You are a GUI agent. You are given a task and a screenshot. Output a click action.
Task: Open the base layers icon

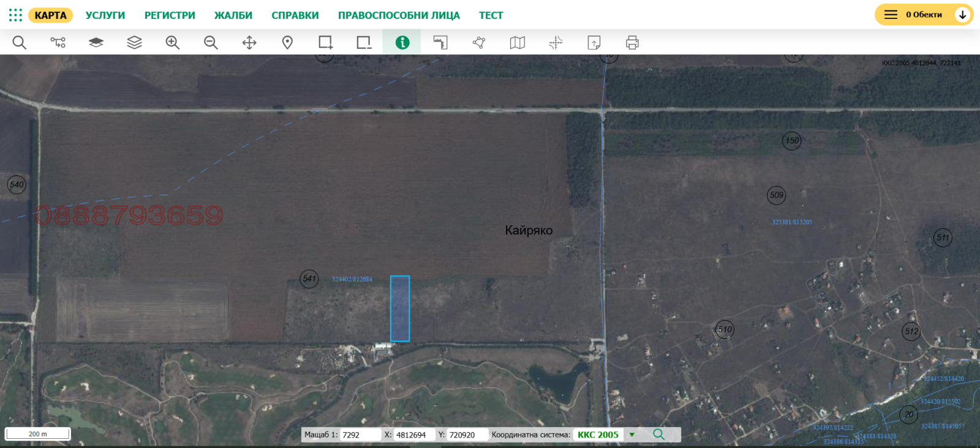coord(96,42)
